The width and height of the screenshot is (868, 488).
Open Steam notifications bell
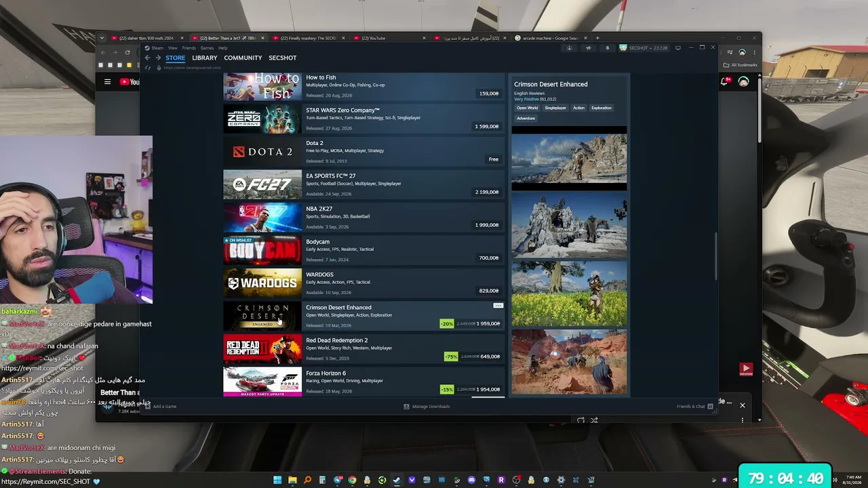coord(607,47)
